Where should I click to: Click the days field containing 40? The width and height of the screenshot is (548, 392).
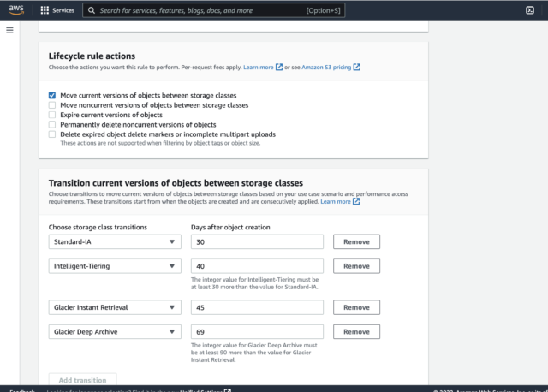coord(257,266)
